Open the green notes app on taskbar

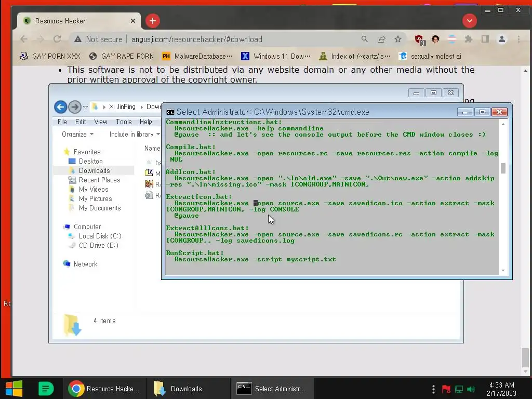46,389
